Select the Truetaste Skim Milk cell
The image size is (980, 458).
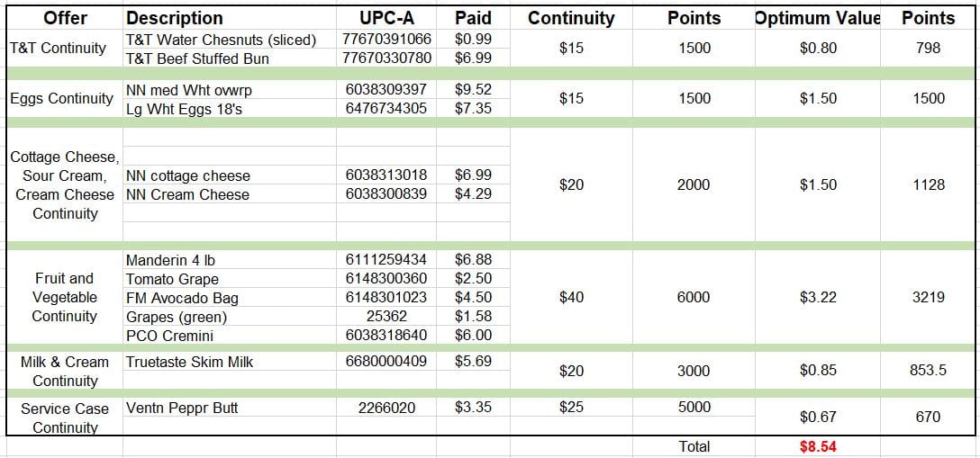(189, 362)
